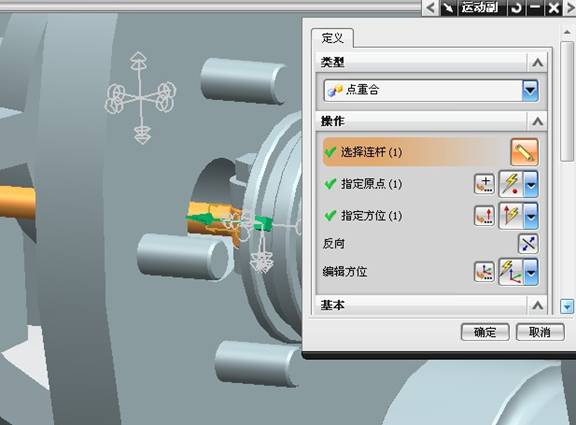Collapse the 操作 section
576x425 pixels.
click(537, 121)
